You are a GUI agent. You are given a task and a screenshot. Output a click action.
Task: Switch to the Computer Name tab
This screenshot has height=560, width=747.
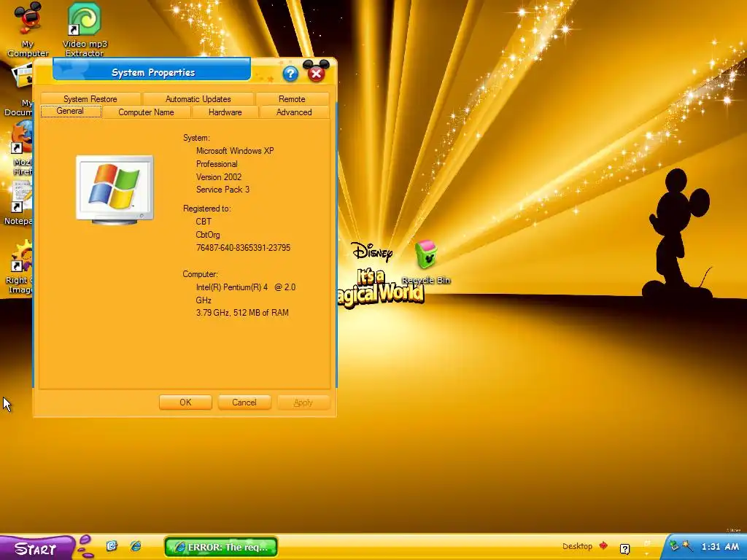(x=146, y=112)
